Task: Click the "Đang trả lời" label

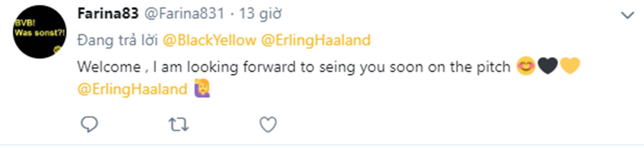Action: (118, 40)
